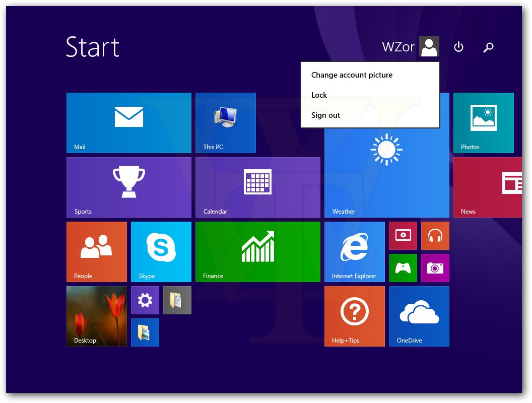Open the Calendar tile
Image resolution: width=532 pixels, height=403 pixels.
point(258,187)
